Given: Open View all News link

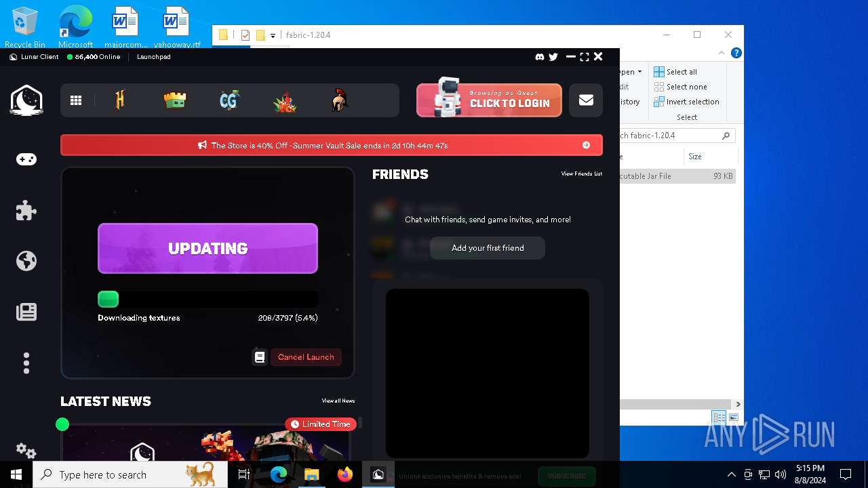Looking at the screenshot, I should point(338,401).
